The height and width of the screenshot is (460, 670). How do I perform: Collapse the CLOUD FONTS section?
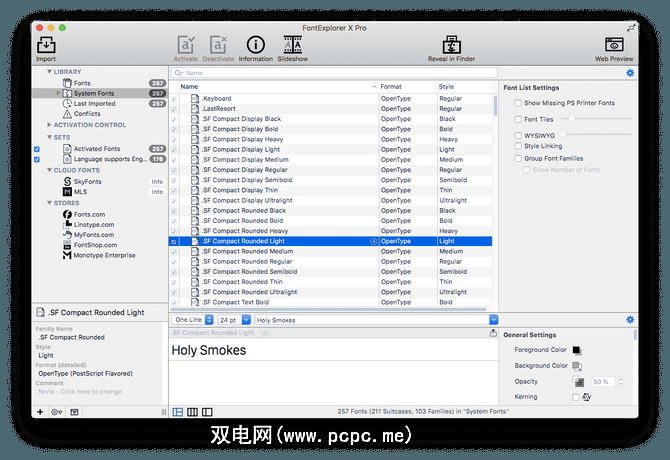click(x=50, y=170)
